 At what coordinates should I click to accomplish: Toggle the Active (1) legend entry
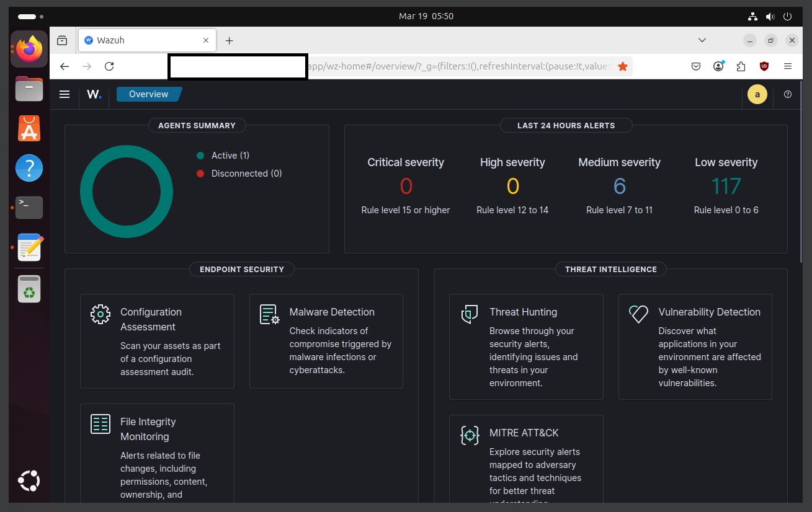[x=223, y=156]
